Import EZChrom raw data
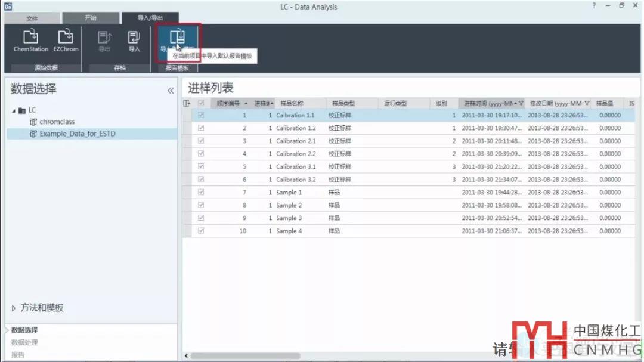This screenshot has width=644, height=362. click(66, 41)
